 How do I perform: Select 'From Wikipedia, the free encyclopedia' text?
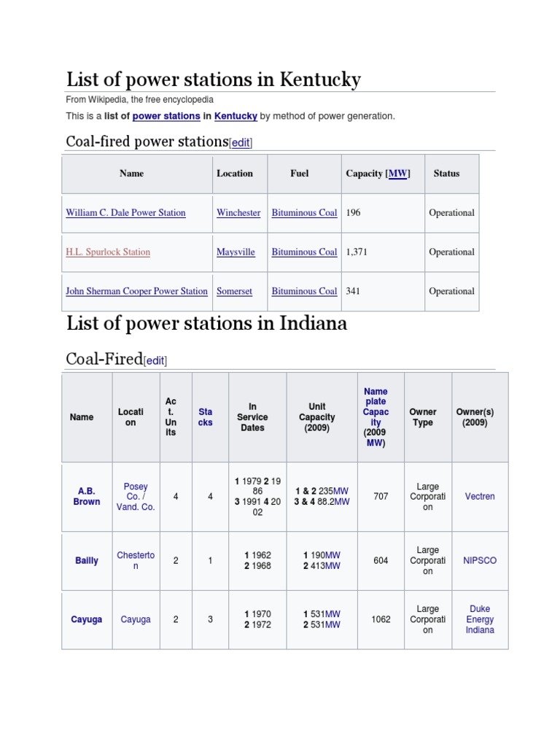(139, 99)
